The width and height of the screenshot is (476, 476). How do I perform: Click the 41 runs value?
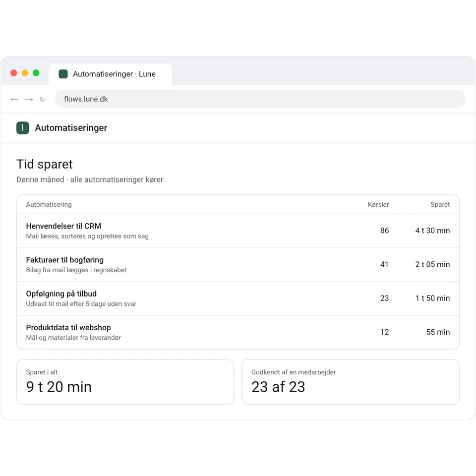point(385,264)
